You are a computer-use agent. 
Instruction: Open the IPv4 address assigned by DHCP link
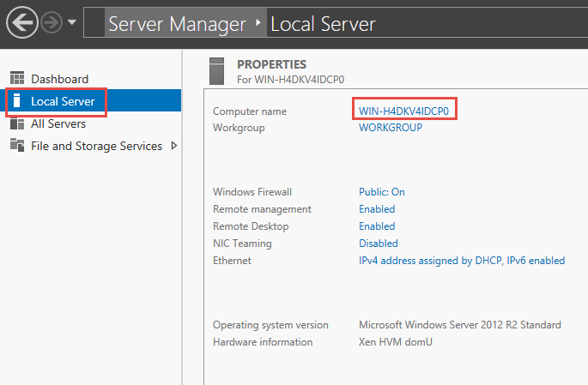(x=462, y=261)
